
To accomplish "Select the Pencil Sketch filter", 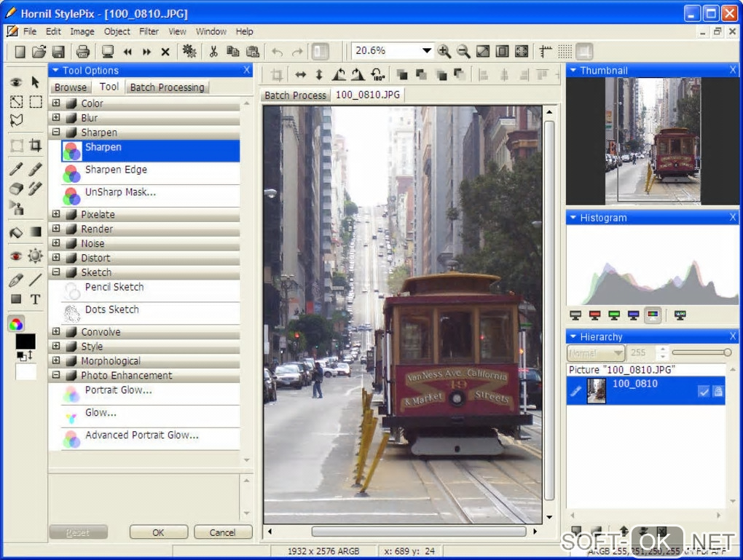I will (150, 291).
